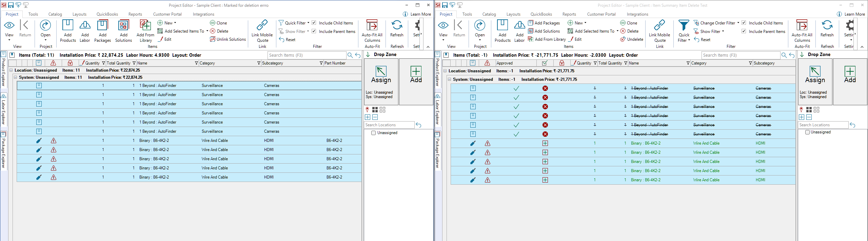
Task: Check Unassigned location in left window
Action: [x=373, y=133]
